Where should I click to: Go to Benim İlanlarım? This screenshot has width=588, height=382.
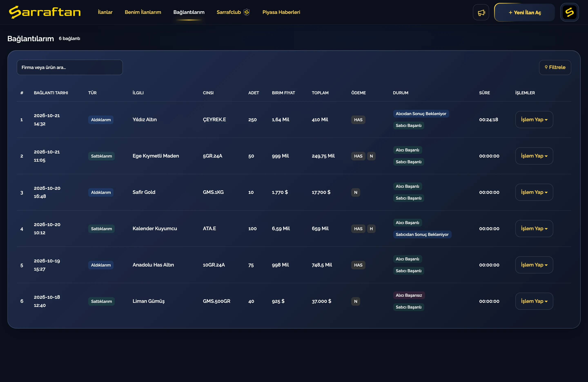[x=143, y=12]
